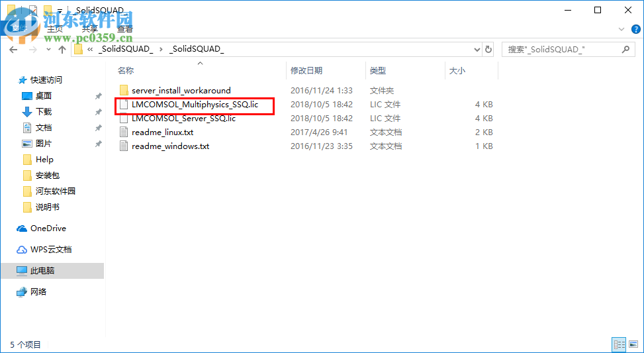Open the 主页 ribbon tab
644x353 pixels.
pyautogui.click(x=55, y=29)
